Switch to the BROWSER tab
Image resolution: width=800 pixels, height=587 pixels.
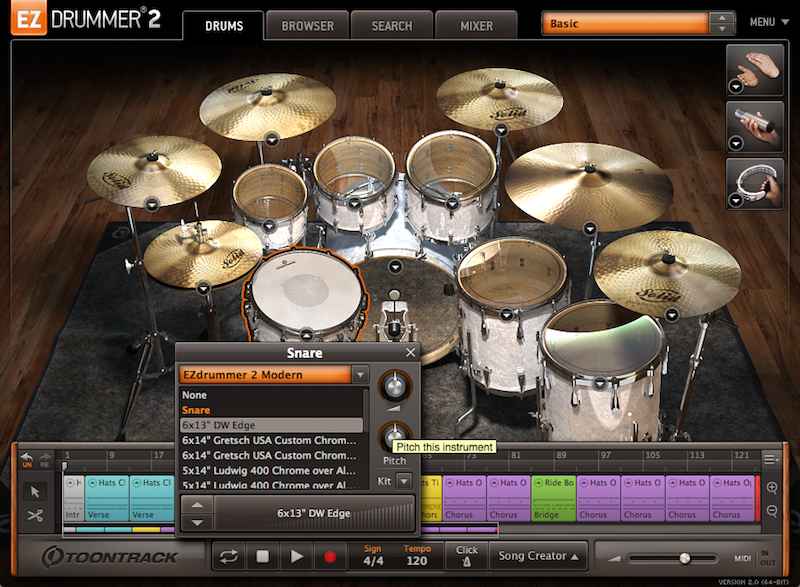click(308, 26)
